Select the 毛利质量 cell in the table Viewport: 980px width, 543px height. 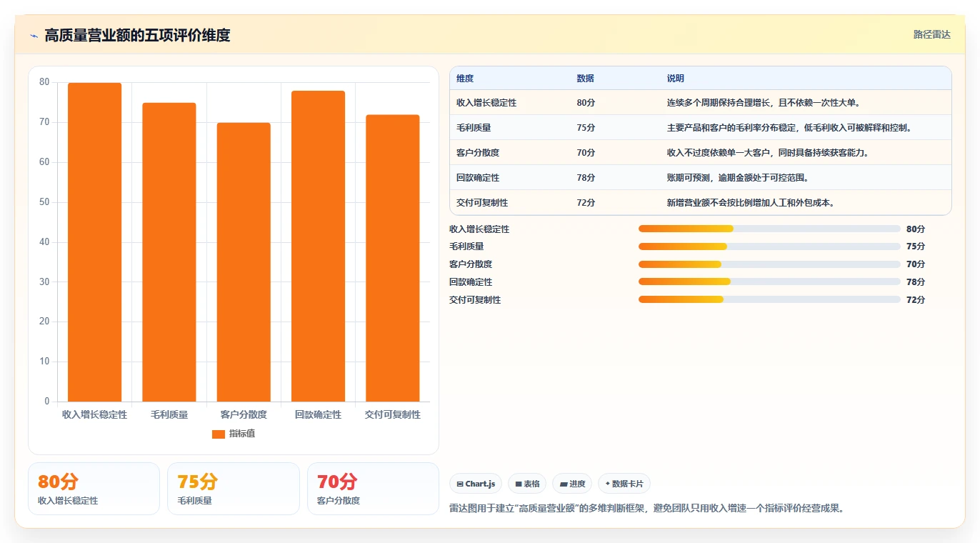point(474,128)
